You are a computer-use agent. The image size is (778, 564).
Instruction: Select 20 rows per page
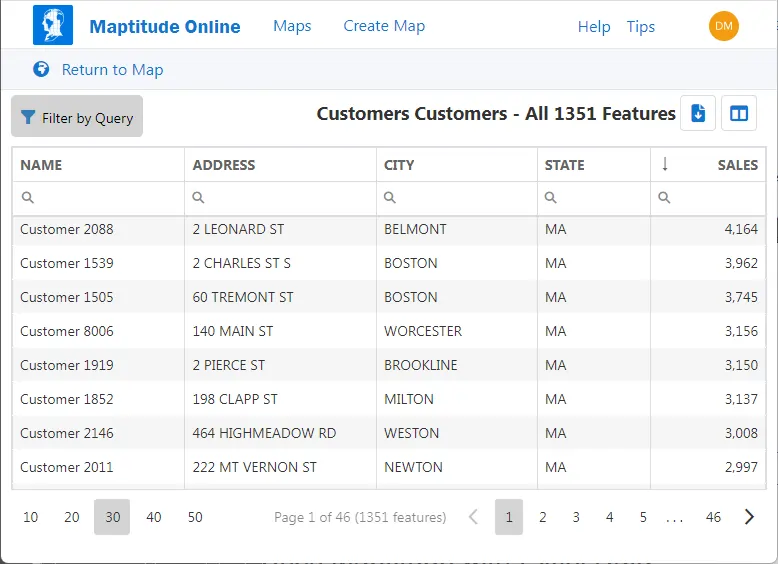(x=72, y=517)
